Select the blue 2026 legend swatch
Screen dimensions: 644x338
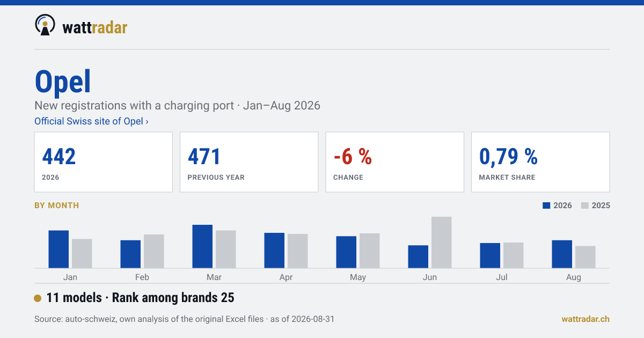click(547, 205)
